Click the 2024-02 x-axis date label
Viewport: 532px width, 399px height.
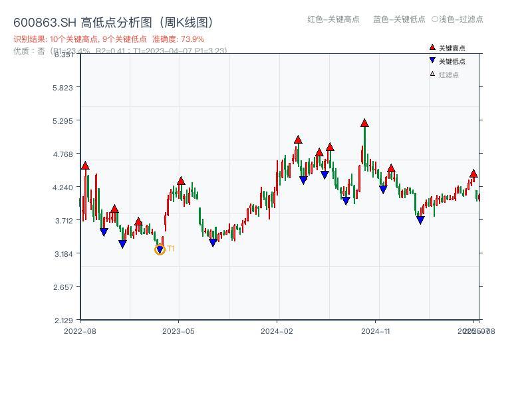[x=277, y=331]
